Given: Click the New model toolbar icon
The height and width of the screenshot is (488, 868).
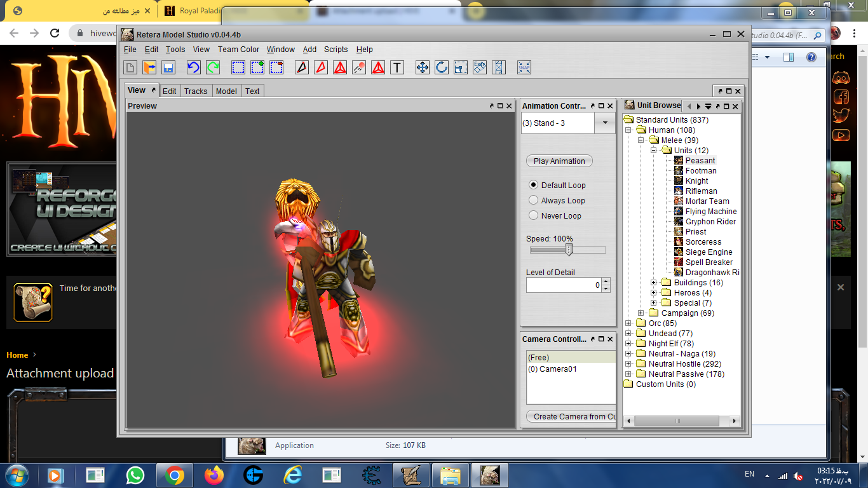Looking at the screenshot, I should 130,67.
